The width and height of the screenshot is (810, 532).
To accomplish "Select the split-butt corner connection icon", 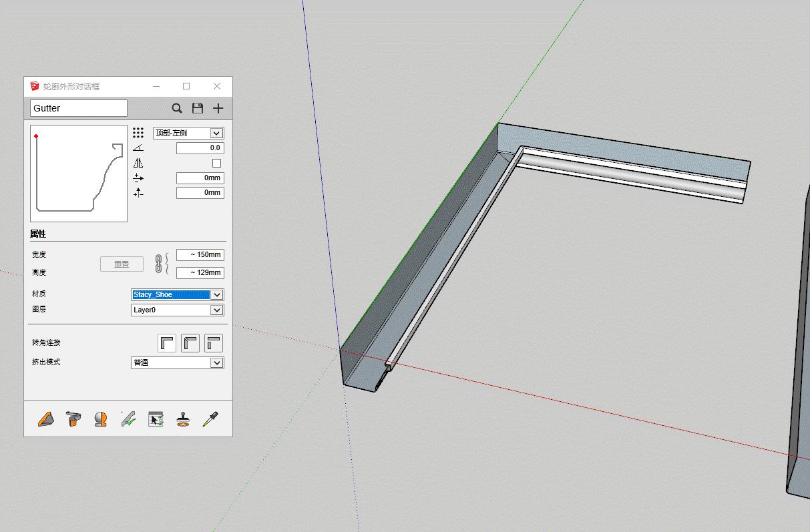I will pos(214,343).
